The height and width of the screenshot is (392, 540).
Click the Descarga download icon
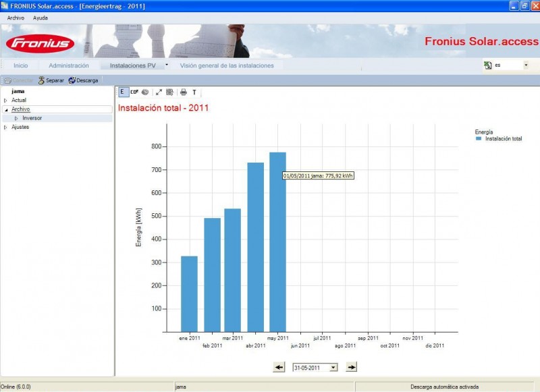pos(72,80)
